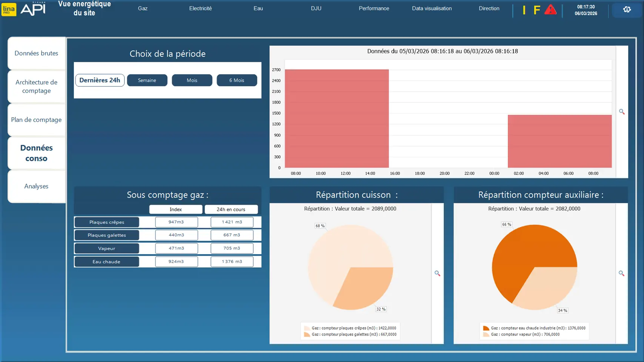Go to the Data visualisation menu
The height and width of the screenshot is (362, 644).
[432, 8]
